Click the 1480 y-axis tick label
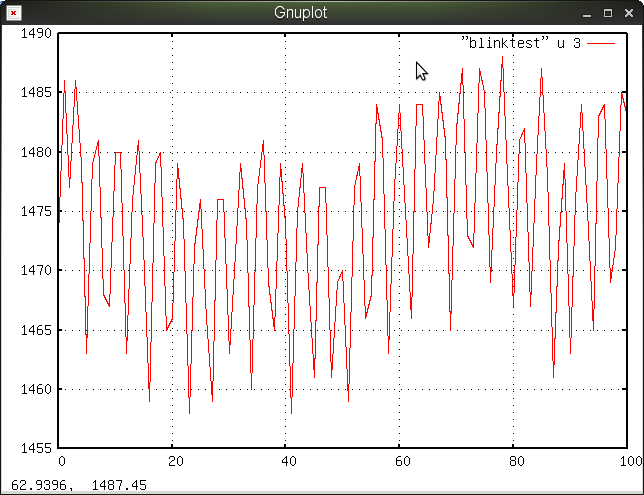The width and height of the screenshot is (644, 495). point(35,152)
